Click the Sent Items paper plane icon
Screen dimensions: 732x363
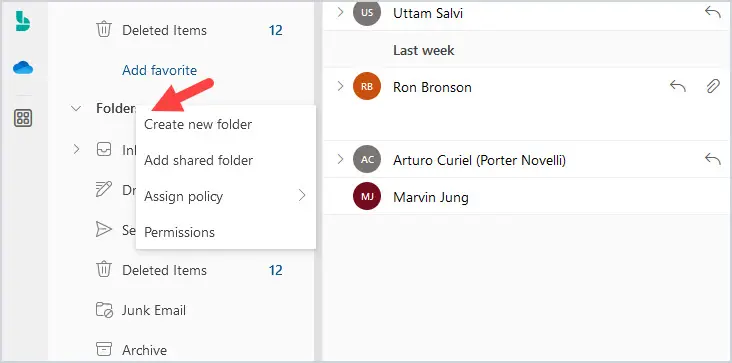tap(104, 230)
